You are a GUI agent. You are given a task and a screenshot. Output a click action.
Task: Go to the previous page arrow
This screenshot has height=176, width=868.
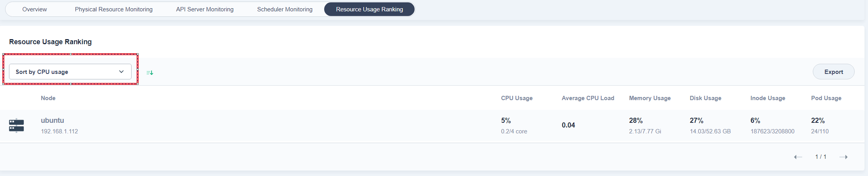(x=798, y=157)
